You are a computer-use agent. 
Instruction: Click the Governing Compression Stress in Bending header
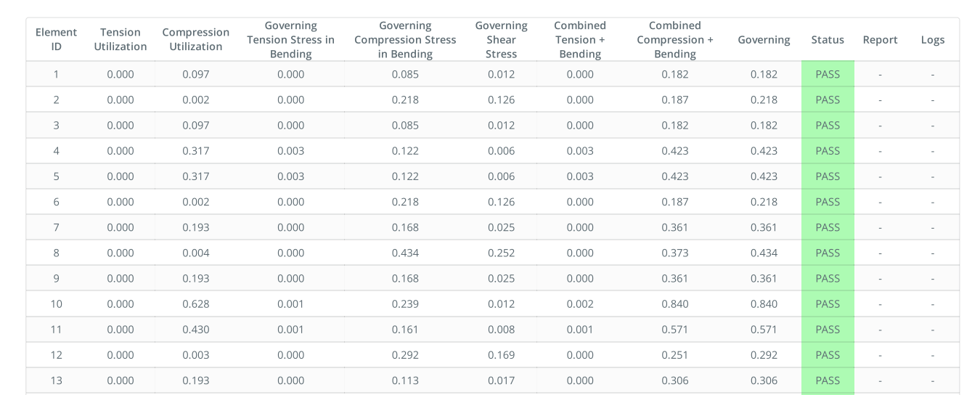(405, 39)
